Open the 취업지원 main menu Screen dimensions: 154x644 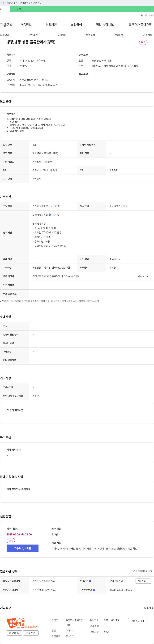point(51,25)
